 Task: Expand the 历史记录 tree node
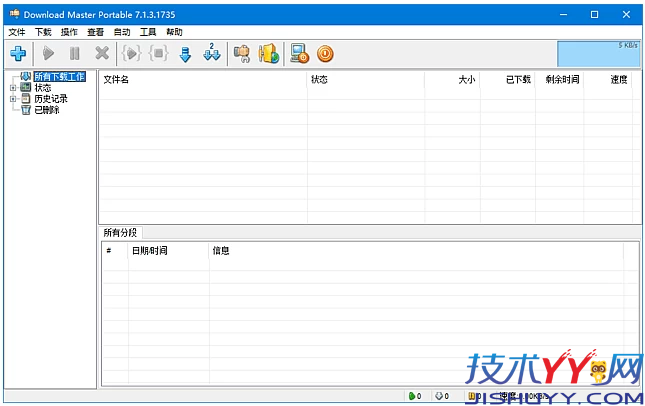tap(13, 99)
